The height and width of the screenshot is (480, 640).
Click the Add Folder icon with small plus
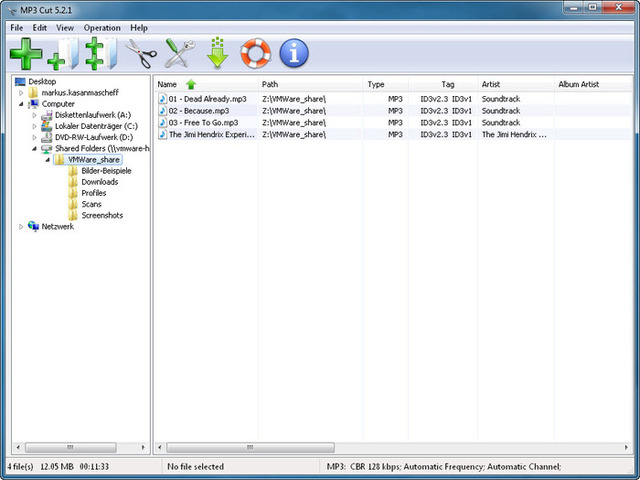pos(63,54)
